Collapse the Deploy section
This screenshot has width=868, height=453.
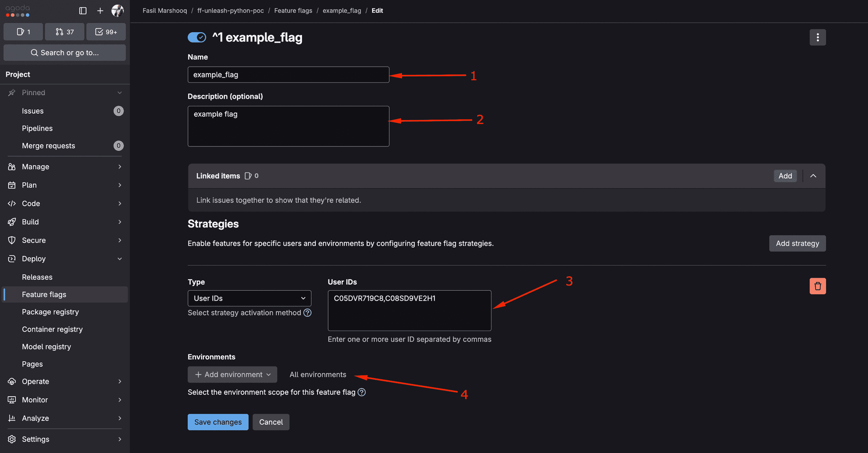click(65, 259)
